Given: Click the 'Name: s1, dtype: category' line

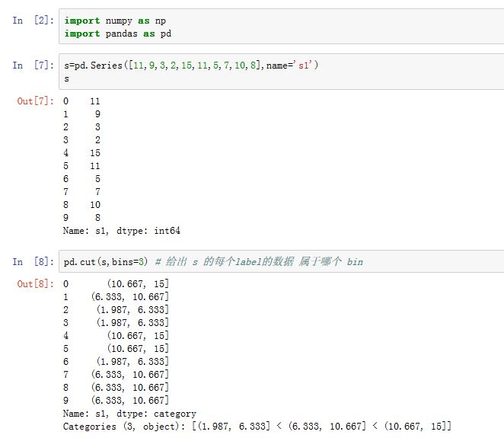Looking at the screenshot, I should pyautogui.click(x=129, y=414).
